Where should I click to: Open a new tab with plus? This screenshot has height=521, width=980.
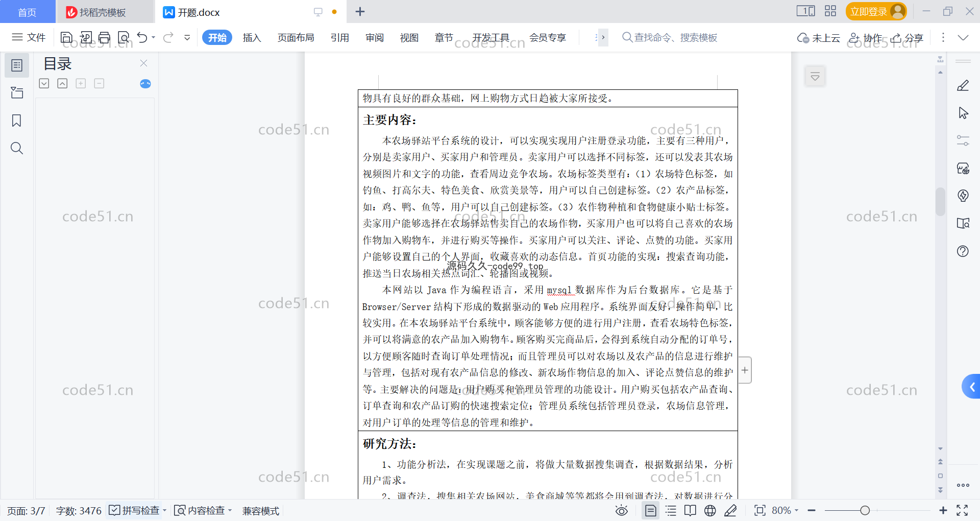tap(360, 11)
